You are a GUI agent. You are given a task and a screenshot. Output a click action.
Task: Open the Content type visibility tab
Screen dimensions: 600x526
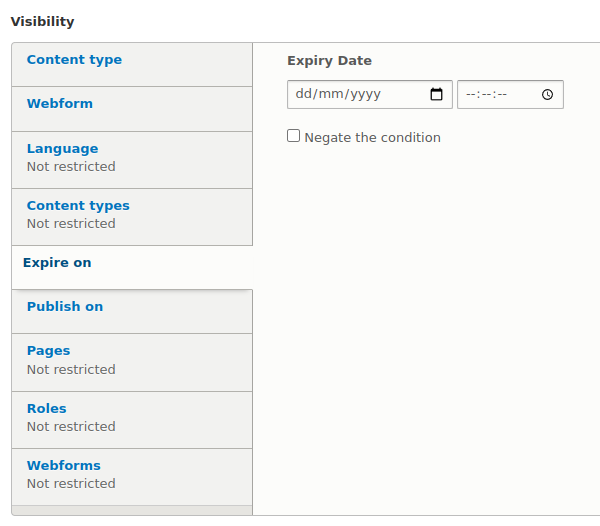tap(74, 60)
